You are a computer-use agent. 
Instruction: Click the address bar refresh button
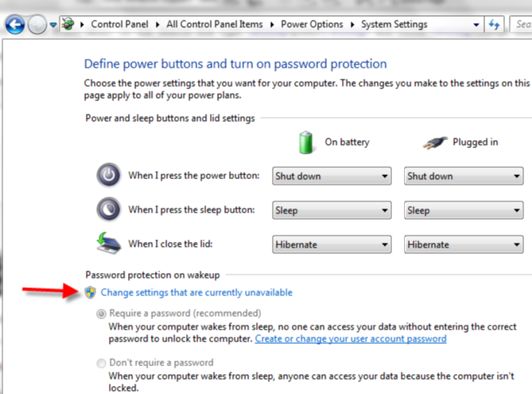[494, 25]
